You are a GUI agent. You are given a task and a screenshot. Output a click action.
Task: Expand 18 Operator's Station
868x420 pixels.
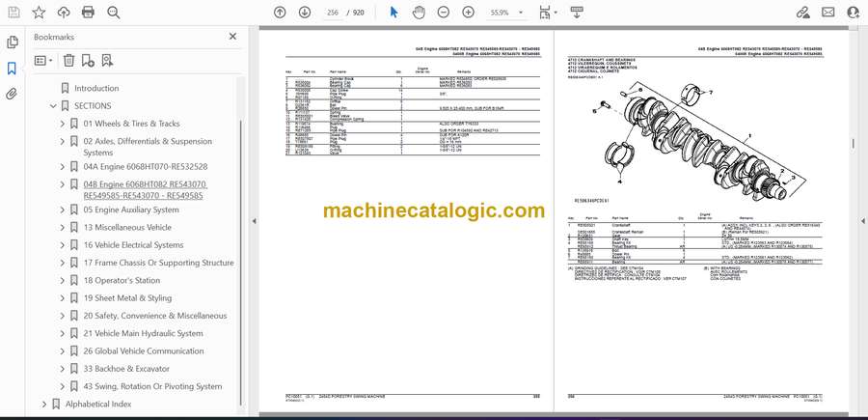(x=62, y=280)
